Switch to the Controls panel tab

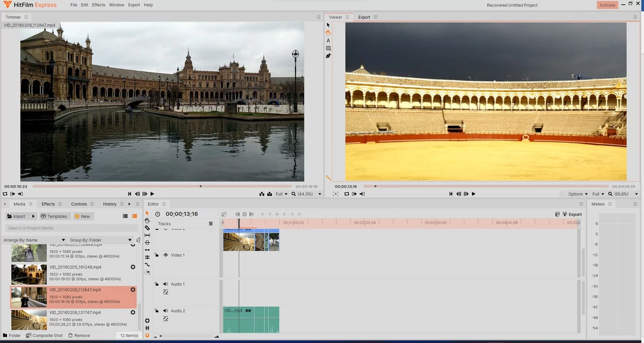(79, 204)
